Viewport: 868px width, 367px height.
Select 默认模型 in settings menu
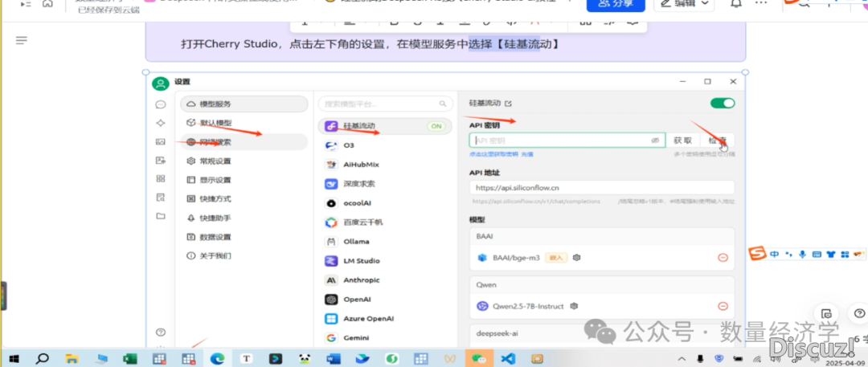pos(244,123)
